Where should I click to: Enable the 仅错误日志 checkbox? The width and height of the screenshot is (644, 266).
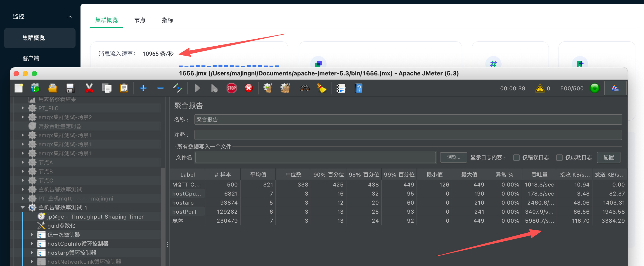coord(516,158)
